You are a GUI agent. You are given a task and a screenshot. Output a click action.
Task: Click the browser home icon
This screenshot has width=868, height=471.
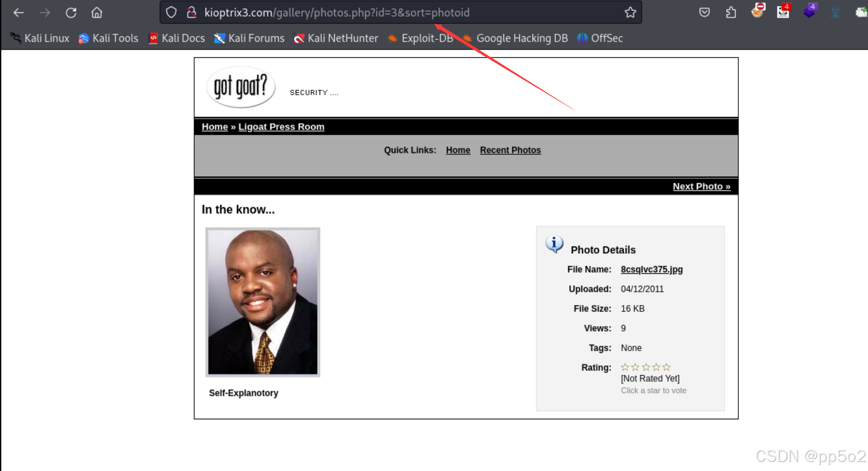[x=97, y=13]
